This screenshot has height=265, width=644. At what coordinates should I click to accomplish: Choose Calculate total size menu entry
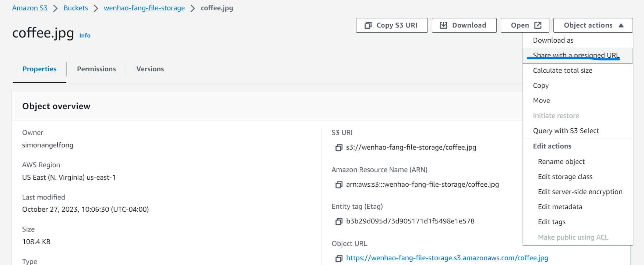pyautogui.click(x=578, y=71)
